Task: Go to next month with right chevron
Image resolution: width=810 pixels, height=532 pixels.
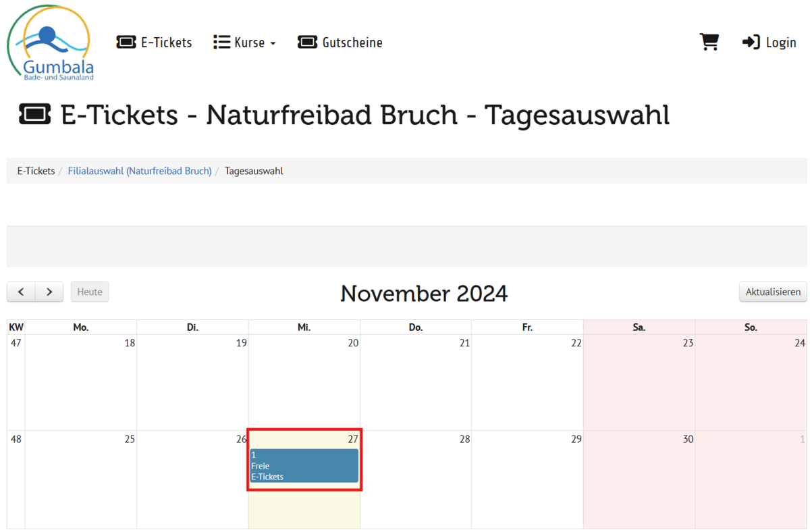Action: click(49, 292)
